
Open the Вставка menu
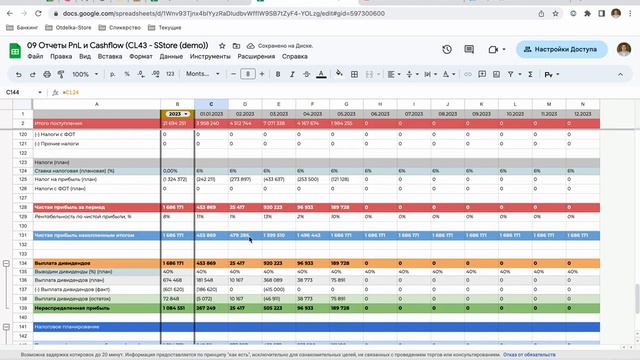point(110,56)
